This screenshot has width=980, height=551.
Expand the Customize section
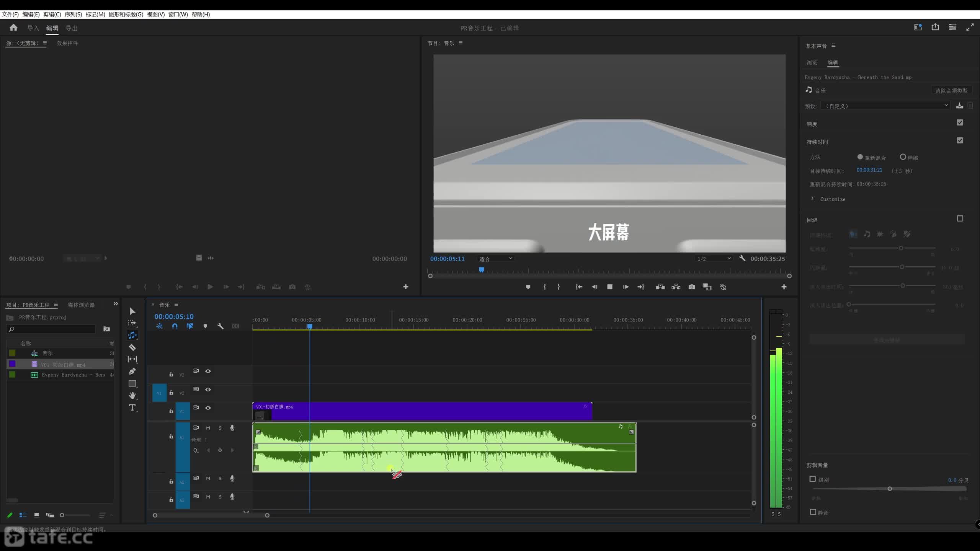coord(812,199)
